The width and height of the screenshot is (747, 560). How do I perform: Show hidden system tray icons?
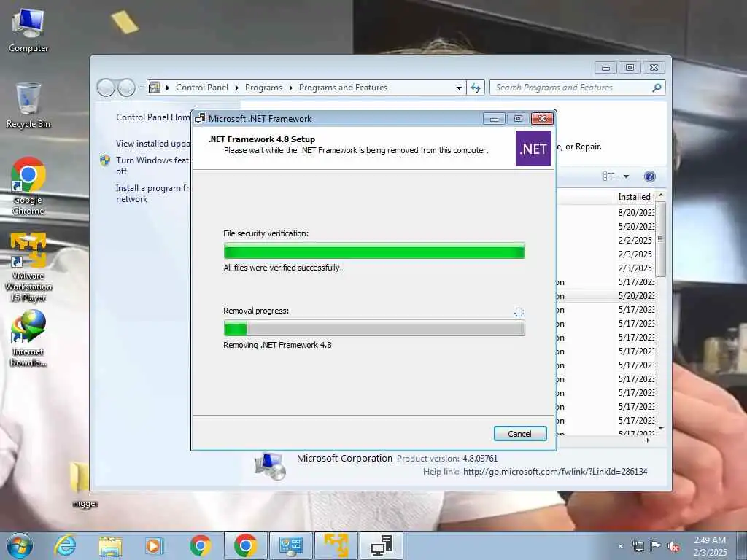(x=620, y=546)
